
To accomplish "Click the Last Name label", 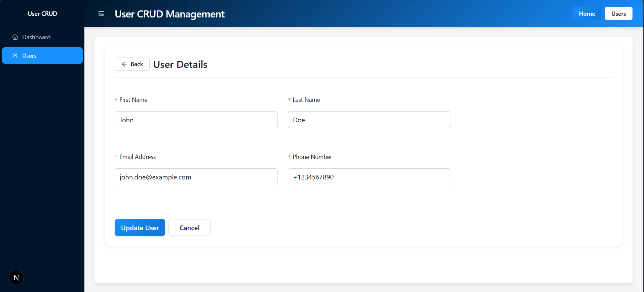I will pos(306,100).
